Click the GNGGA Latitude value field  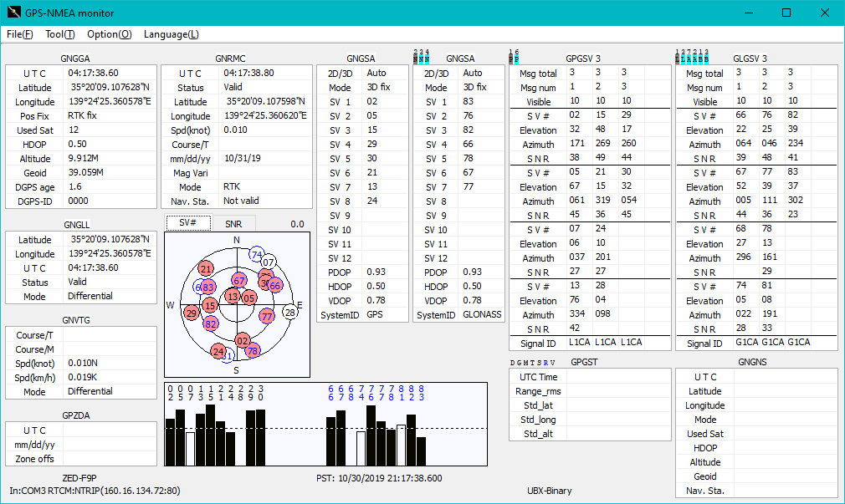[109, 87]
